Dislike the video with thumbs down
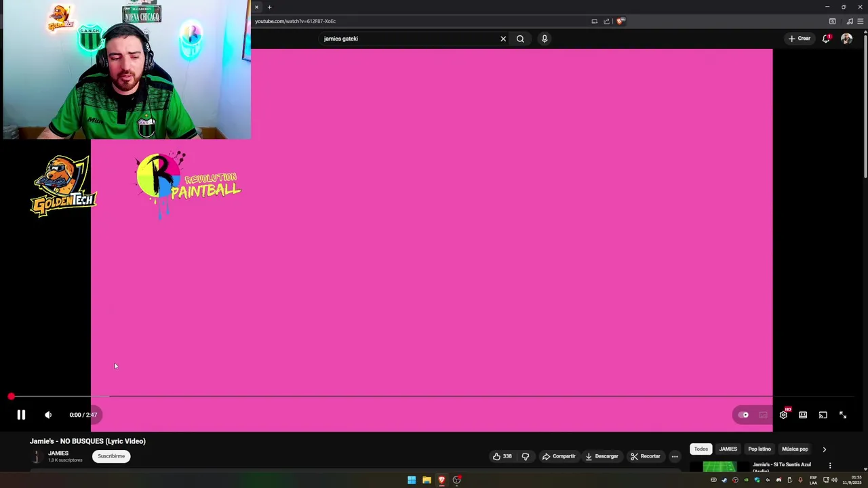The image size is (868, 488). tap(526, 456)
